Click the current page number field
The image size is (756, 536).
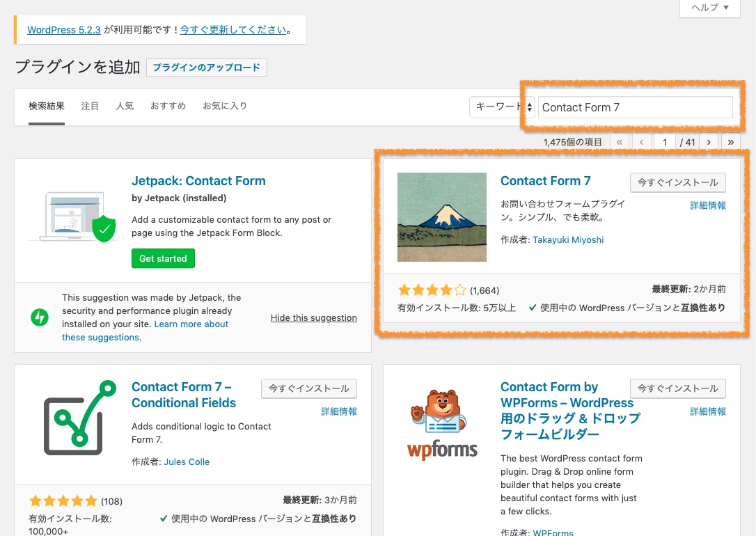tap(664, 142)
